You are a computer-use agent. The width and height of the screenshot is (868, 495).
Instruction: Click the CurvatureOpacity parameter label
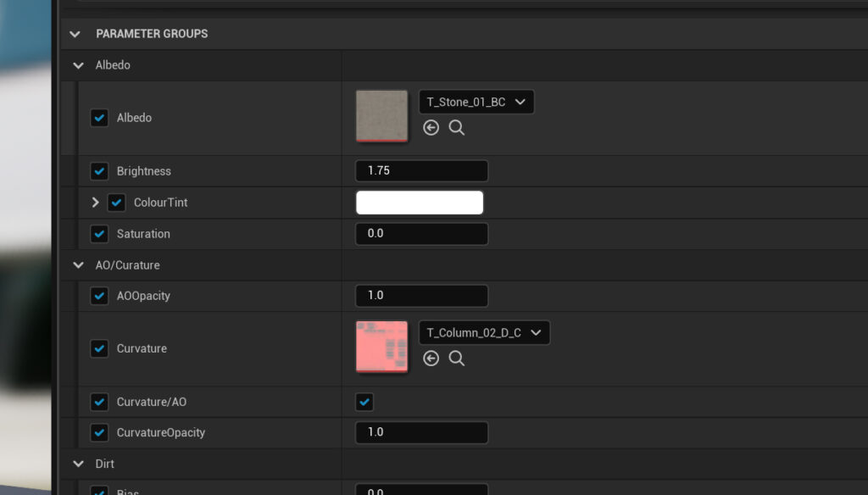pyautogui.click(x=161, y=432)
